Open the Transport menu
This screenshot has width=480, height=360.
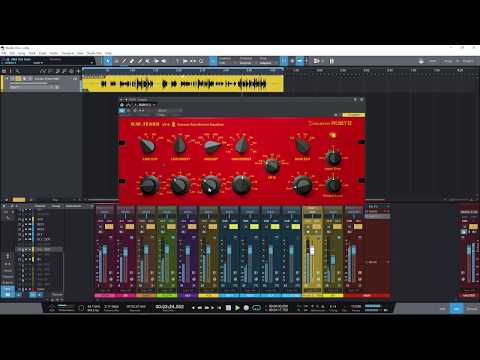point(68,53)
